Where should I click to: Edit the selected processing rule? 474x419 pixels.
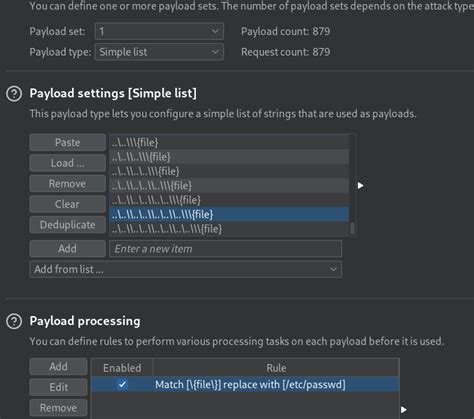click(x=58, y=387)
